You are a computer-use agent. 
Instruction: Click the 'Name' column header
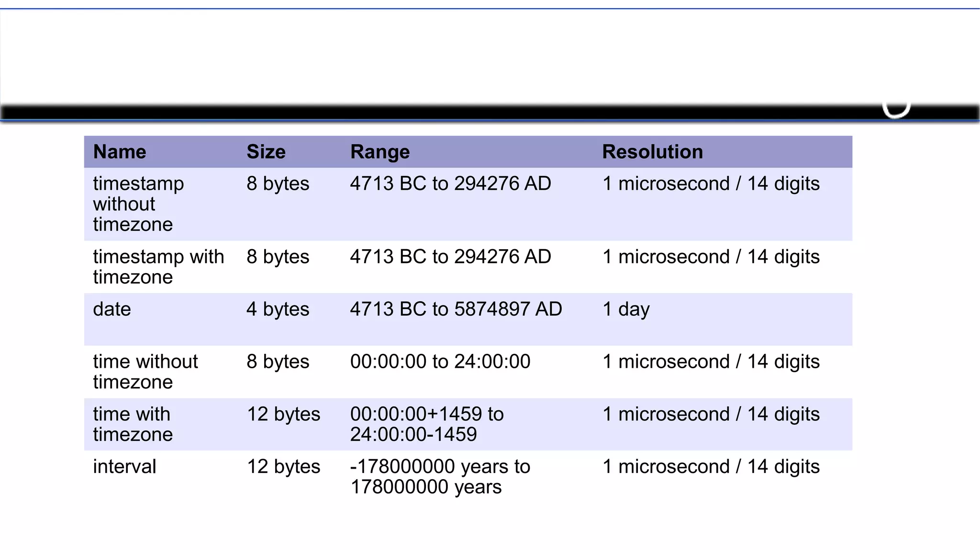click(x=120, y=152)
